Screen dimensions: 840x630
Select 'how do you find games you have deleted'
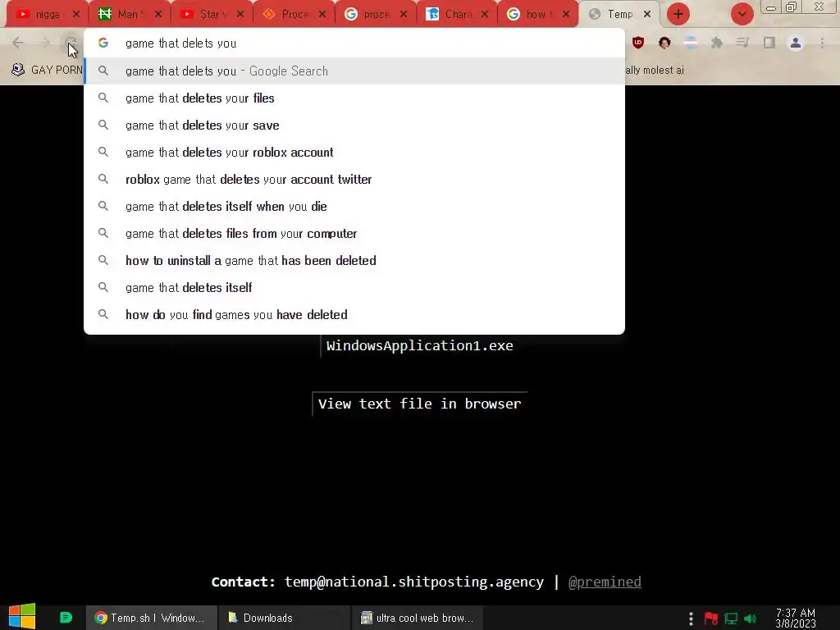[x=354, y=314]
